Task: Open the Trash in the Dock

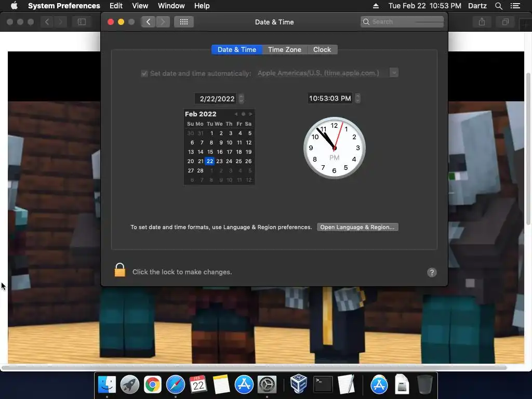Action: [x=424, y=385]
